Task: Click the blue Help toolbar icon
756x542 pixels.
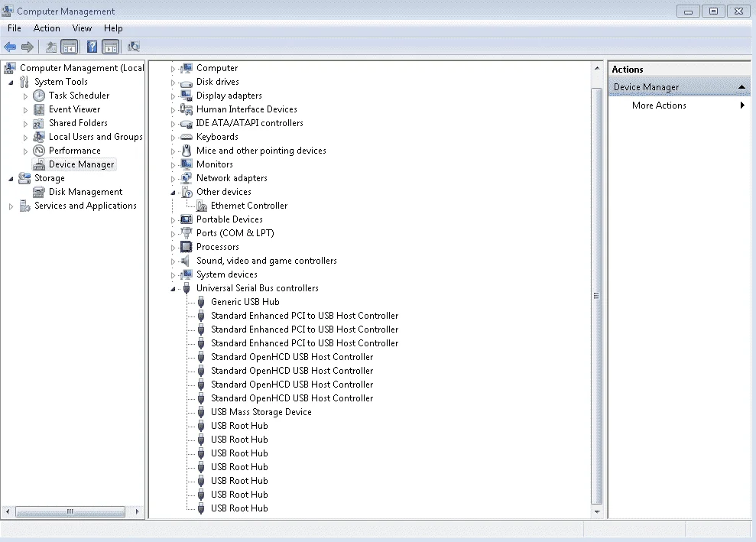Action: pyautogui.click(x=92, y=47)
